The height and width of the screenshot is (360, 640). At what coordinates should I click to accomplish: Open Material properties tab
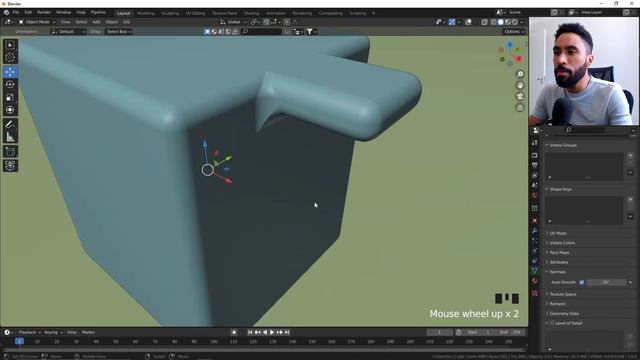coord(535,280)
